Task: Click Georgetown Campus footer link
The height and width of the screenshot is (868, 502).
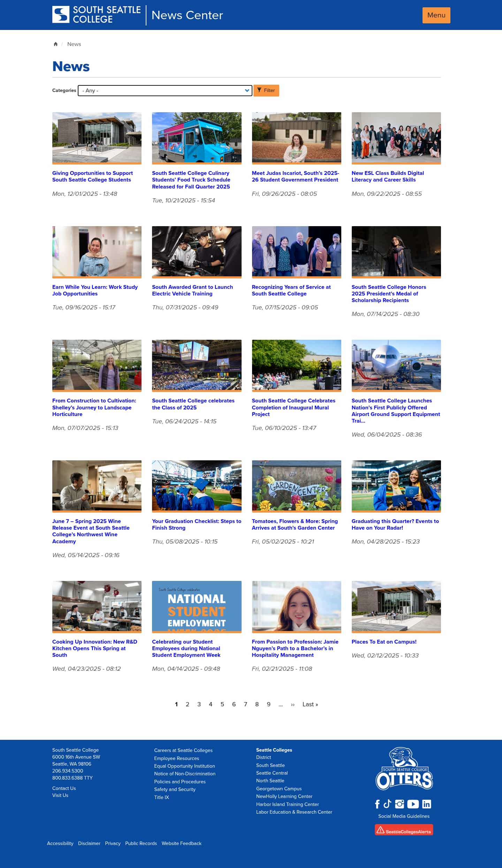Action: (x=279, y=789)
